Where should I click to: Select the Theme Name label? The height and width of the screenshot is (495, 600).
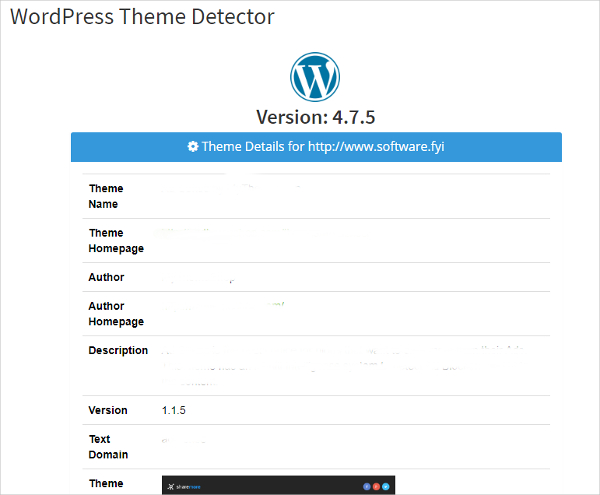pyautogui.click(x=106, y=196)
